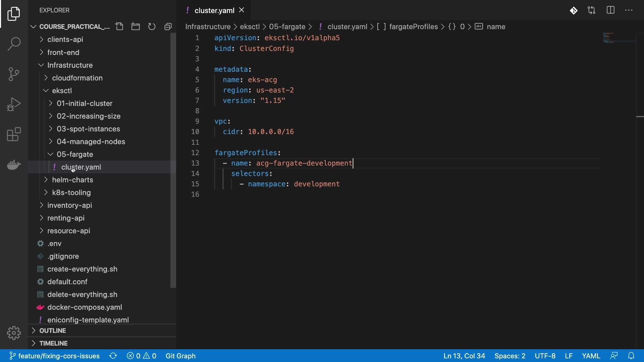Open Git Graph from status bar
The height and width of the screenshot is (362, 644).
coord(180,356)
